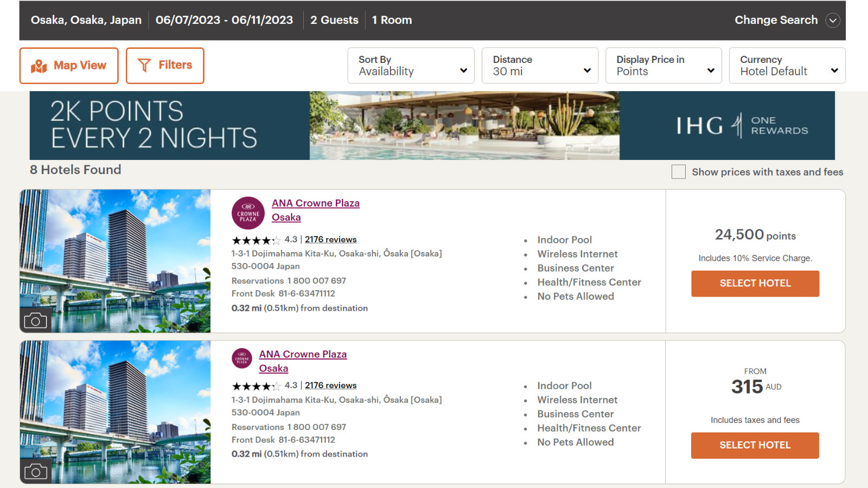The image size is (868, 488).
Task: Click Crowne Plaza logo in first hotel card
Action: pyautogui.click(x=248, y=213)
